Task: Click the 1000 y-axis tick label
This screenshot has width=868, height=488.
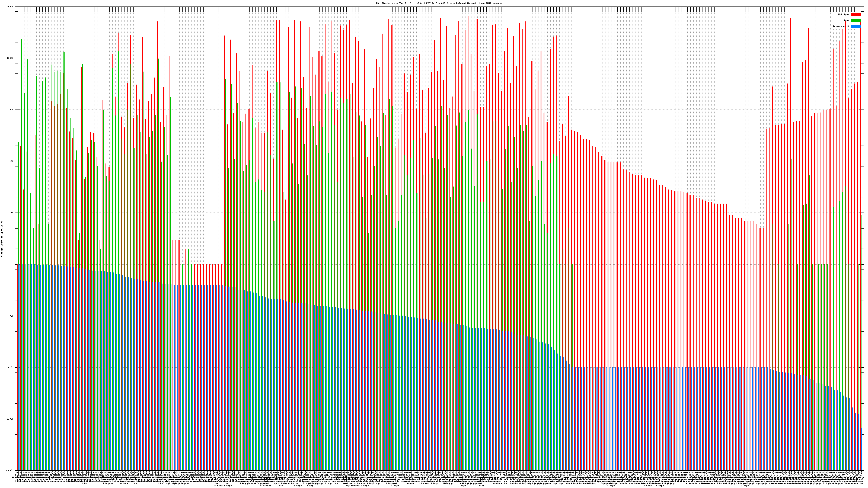Action: coord(11,110)
